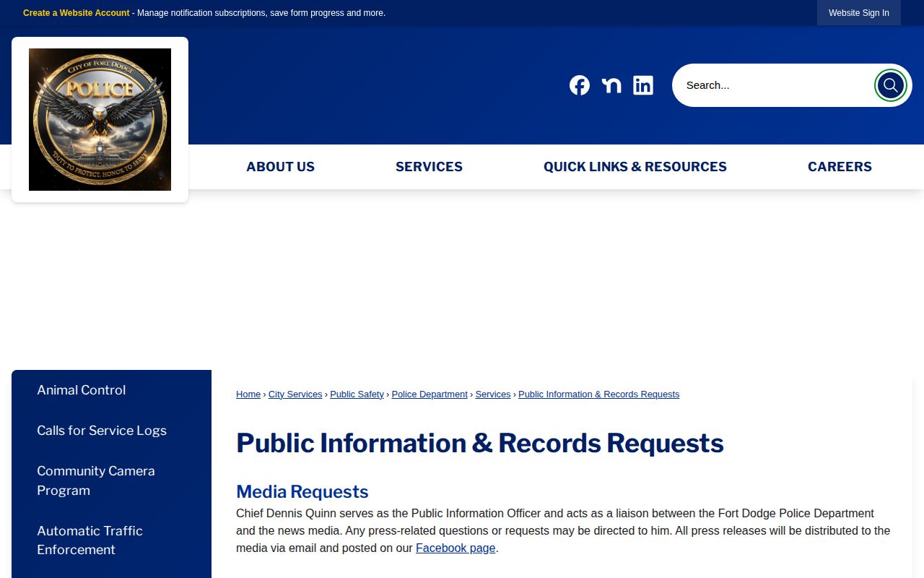Click the Website Sign In button
This screenshot has width=924, height=578.
coord(859,13)
